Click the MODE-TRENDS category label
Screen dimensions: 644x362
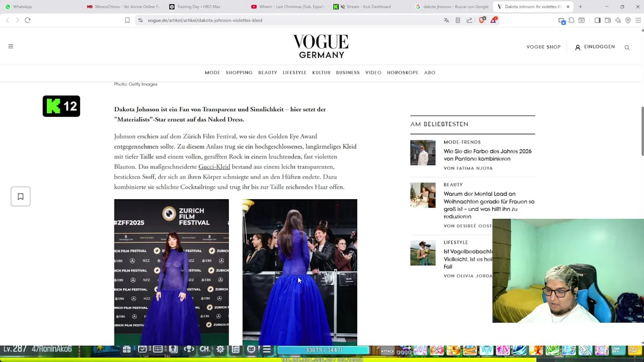tap(462, 142)
